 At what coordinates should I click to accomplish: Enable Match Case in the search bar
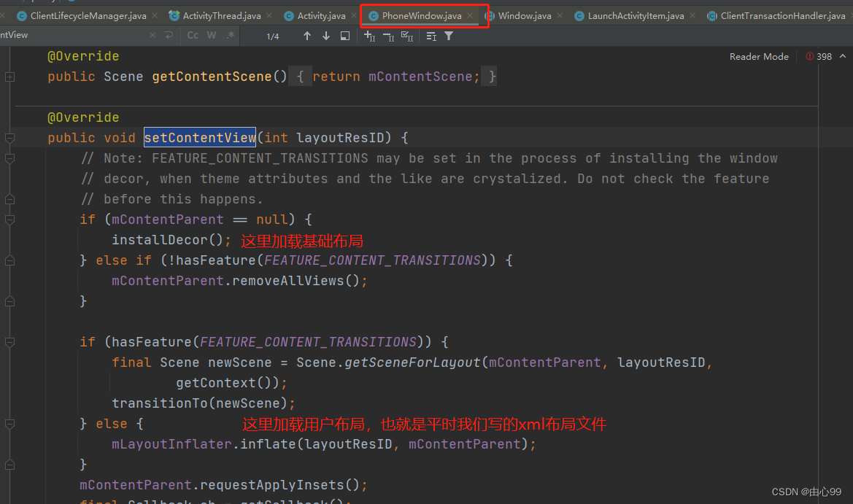point(193,35)
